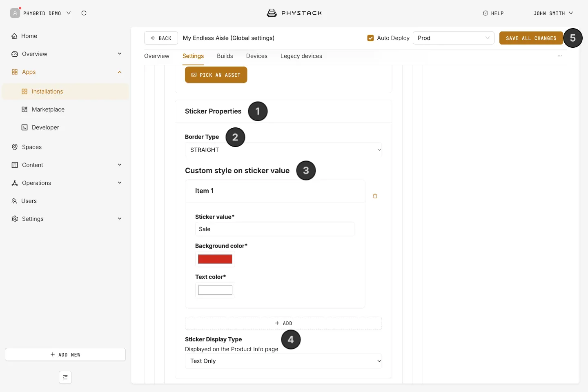Viewport: 588px width, 392px height.
Task: Switch to the Overview tab
Action: coord(157,56)
